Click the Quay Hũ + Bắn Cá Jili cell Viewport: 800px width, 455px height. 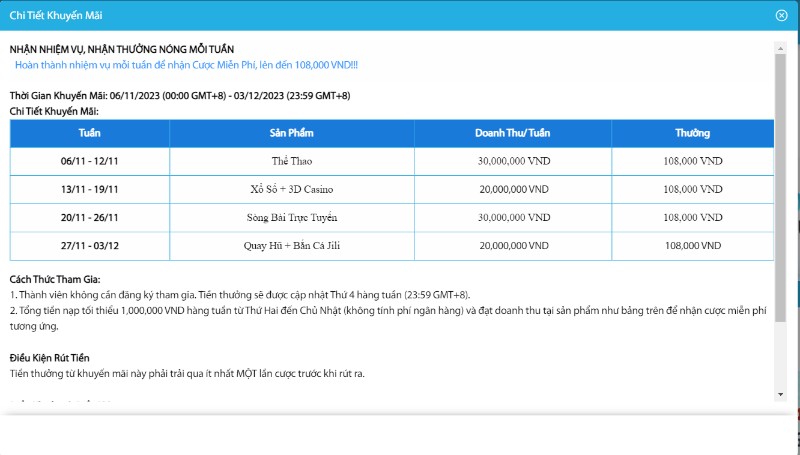(290, 245)
